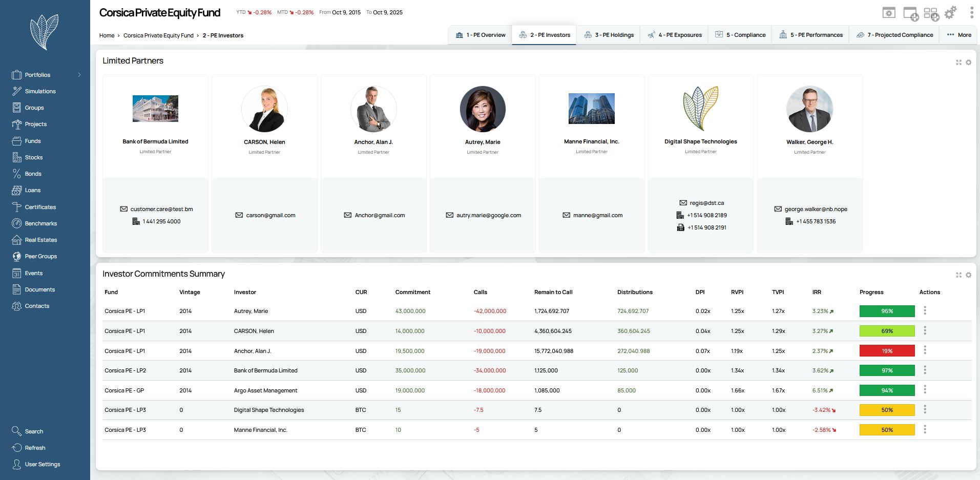Switch to the 3 - PE Holdings tab
The image size is (980, 480).
(608, 35)
